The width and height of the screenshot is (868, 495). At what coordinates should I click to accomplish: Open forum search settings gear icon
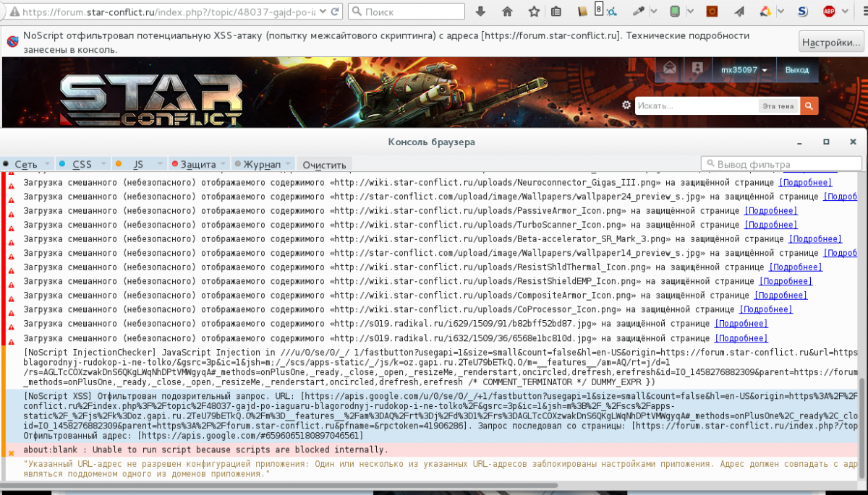point(626,106)
